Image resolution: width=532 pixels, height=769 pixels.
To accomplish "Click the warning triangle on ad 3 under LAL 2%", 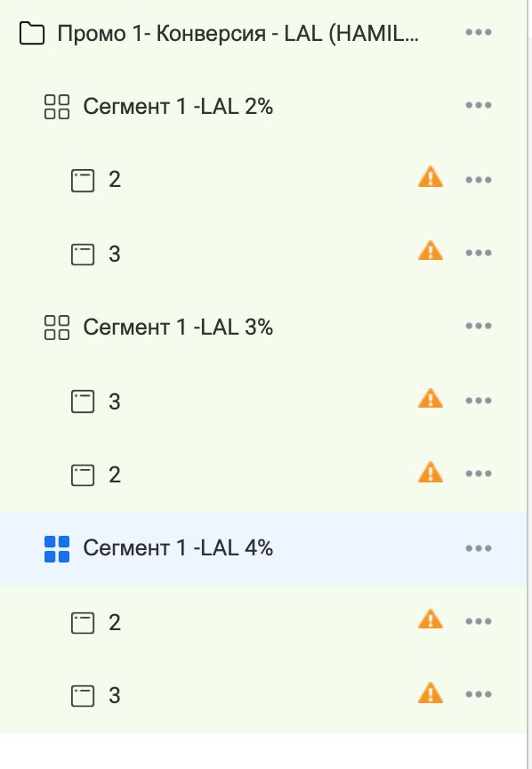I will (x=431, y=251).
